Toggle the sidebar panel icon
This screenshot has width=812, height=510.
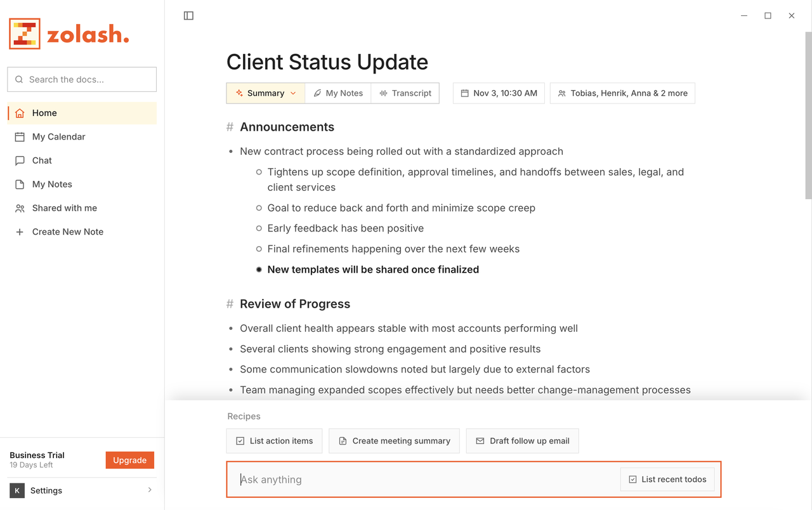click(x=188, y=16)
